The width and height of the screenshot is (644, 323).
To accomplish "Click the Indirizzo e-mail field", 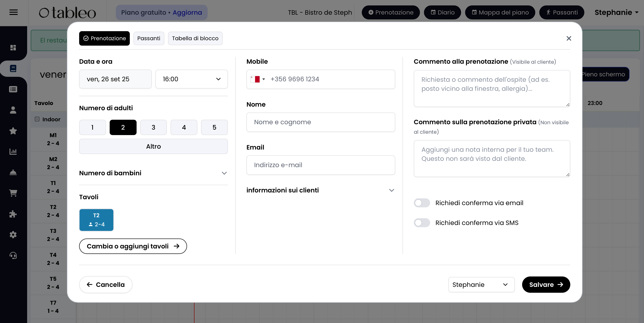I will pos(321,165).
